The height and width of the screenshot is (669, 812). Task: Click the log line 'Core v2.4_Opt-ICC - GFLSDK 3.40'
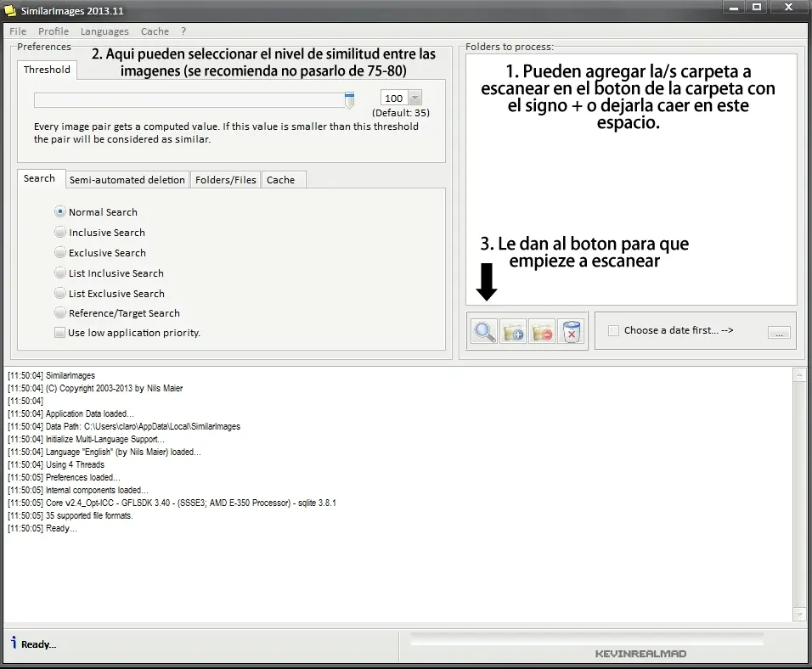tap(172, 503)
